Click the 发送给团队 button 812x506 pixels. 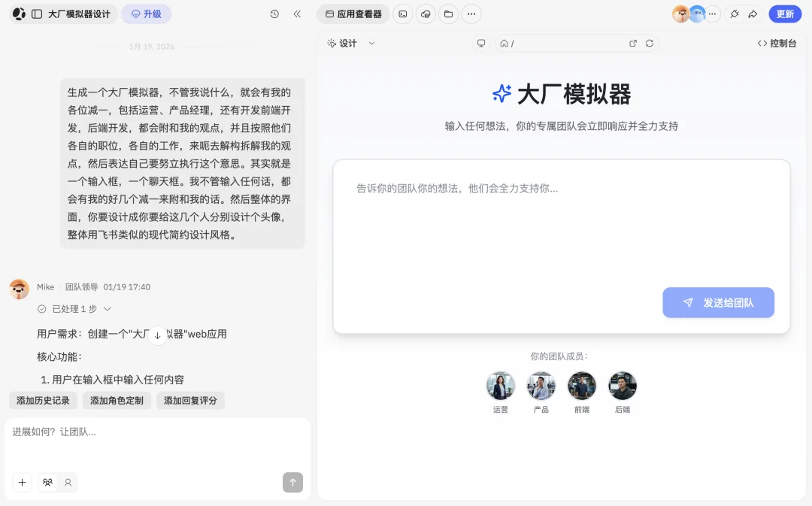pyautogui.click(x=718, y=302)
